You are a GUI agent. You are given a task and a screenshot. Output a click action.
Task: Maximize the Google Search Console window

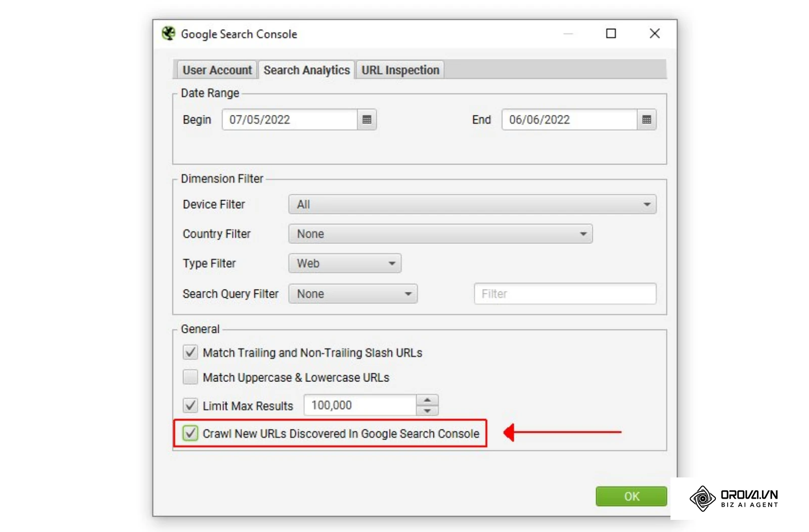coord(611,33)
